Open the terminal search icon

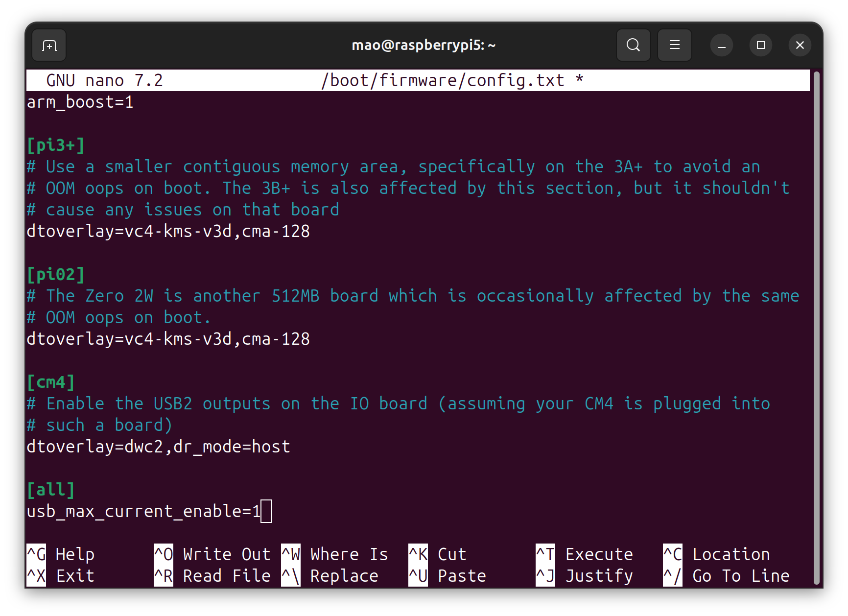click(633, 46)
